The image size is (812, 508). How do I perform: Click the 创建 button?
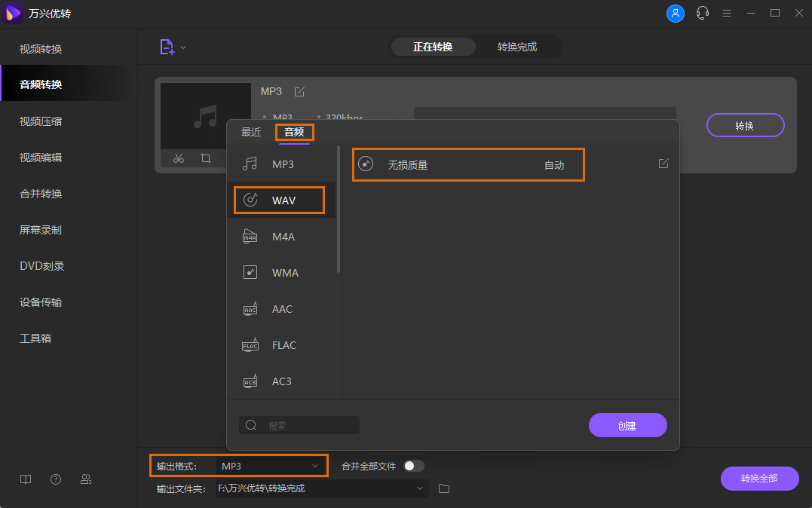(627, 425)
